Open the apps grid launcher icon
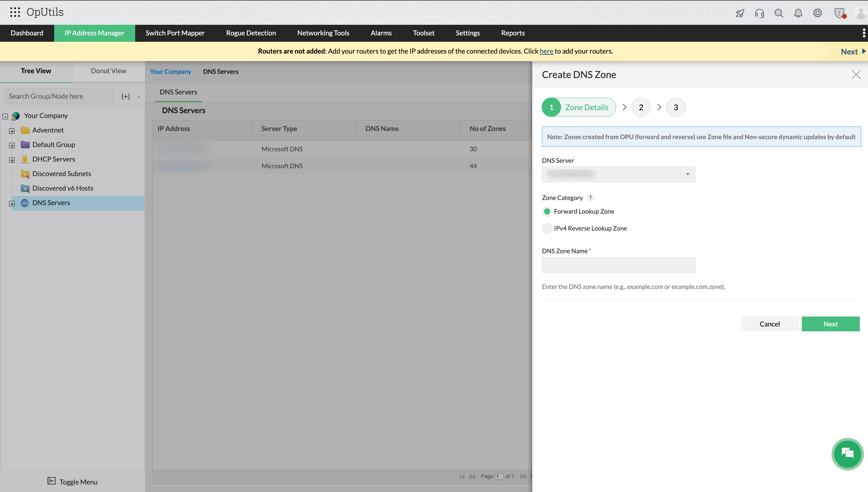Viewport: 868px width, 492px height. tap(15, 12)
